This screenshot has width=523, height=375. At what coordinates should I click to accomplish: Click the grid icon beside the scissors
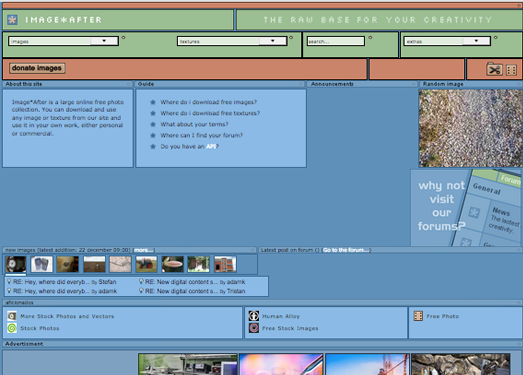pyautogui.click(x=511, y=70)
